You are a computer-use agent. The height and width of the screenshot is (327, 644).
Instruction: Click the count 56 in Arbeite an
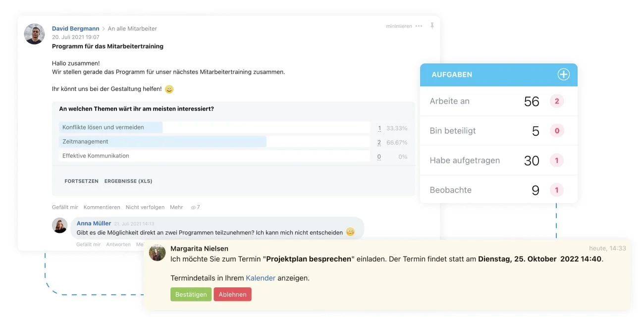pyautogui.click(x=532, y=102)
